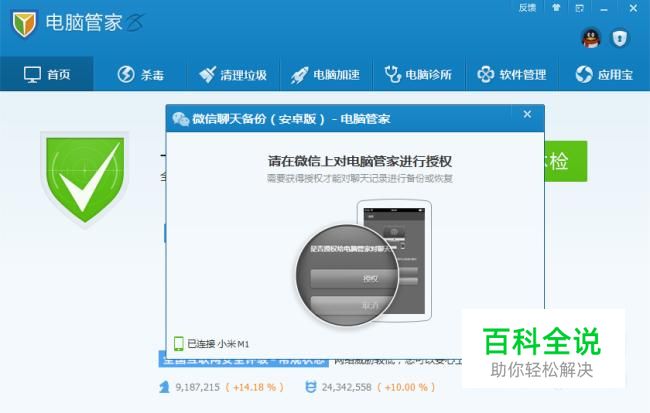This screenshot has height=413, width=650.
Task: Switch to the 软件管理 software tab
Action: tap(512, 75)
